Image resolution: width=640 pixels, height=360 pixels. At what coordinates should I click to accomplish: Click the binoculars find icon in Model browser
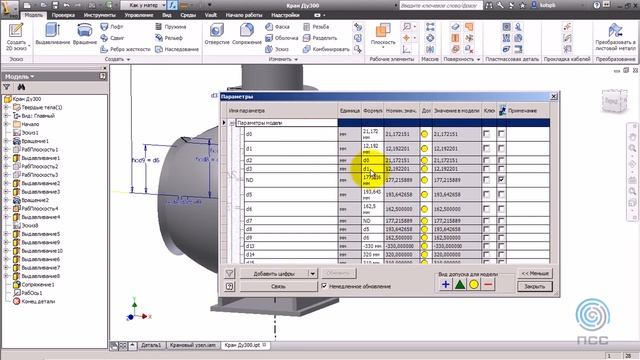[x=21, y=87]
